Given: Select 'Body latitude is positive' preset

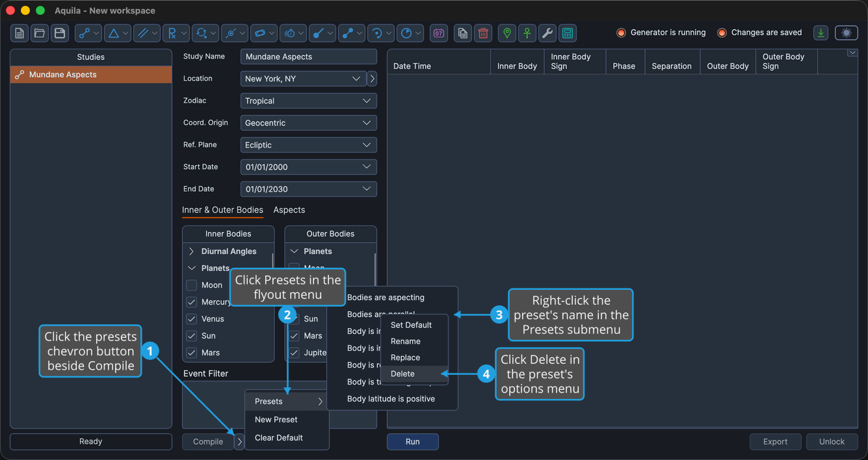Looking at the screenshot, I should click(x=393, y=399).
